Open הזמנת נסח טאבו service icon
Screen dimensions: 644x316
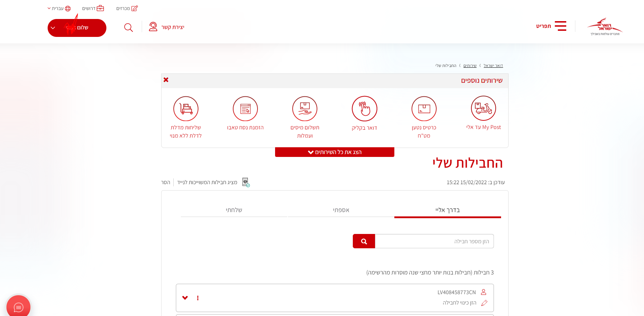[245, 109]
